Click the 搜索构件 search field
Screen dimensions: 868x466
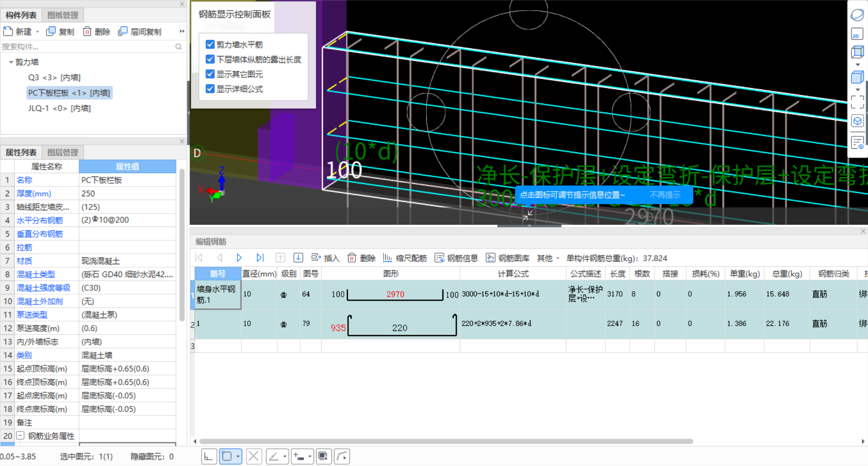coord(88,47)
